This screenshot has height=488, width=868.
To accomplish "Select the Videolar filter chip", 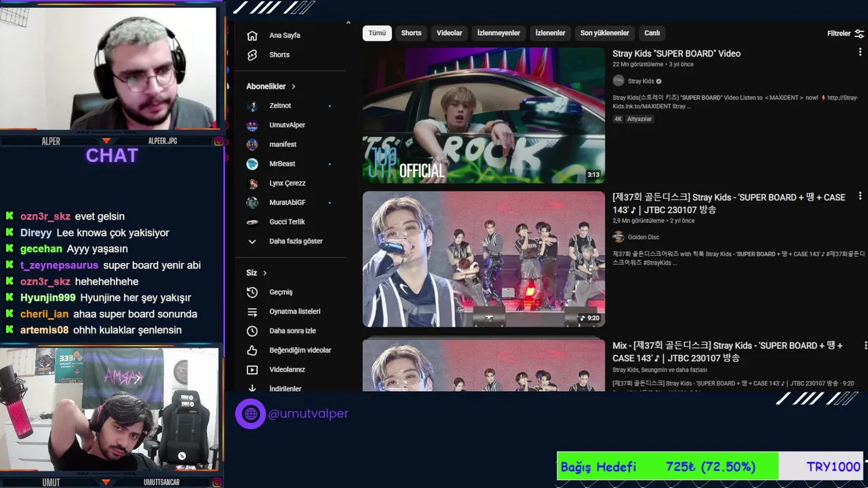I will [449, 33].
